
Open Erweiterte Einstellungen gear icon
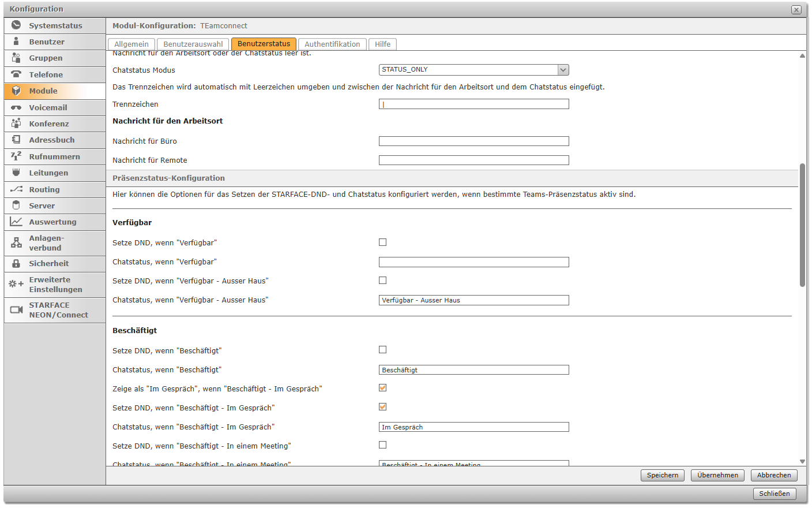pos(16,284)
